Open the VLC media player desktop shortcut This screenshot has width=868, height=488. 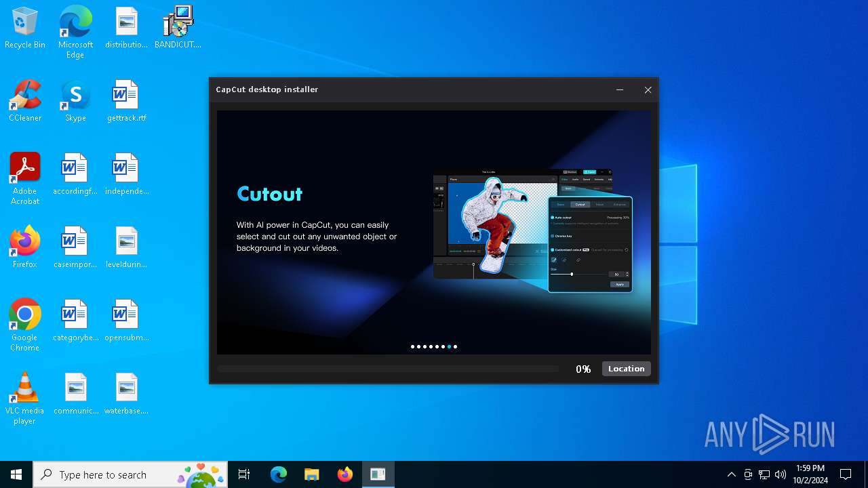click(25, 398)
